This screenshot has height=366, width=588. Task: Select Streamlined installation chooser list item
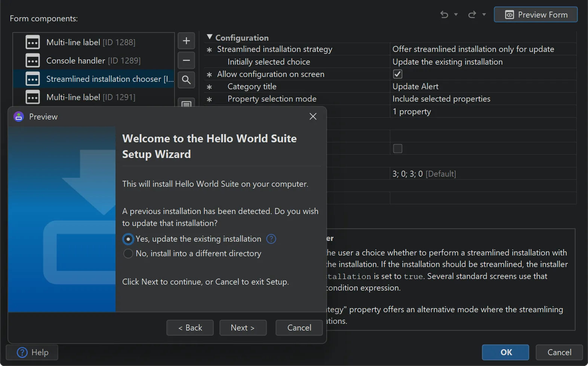105,79
